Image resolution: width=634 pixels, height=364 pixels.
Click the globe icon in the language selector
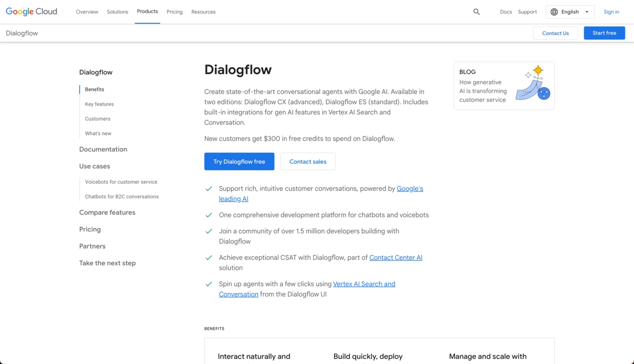click(x=553, y=11)
